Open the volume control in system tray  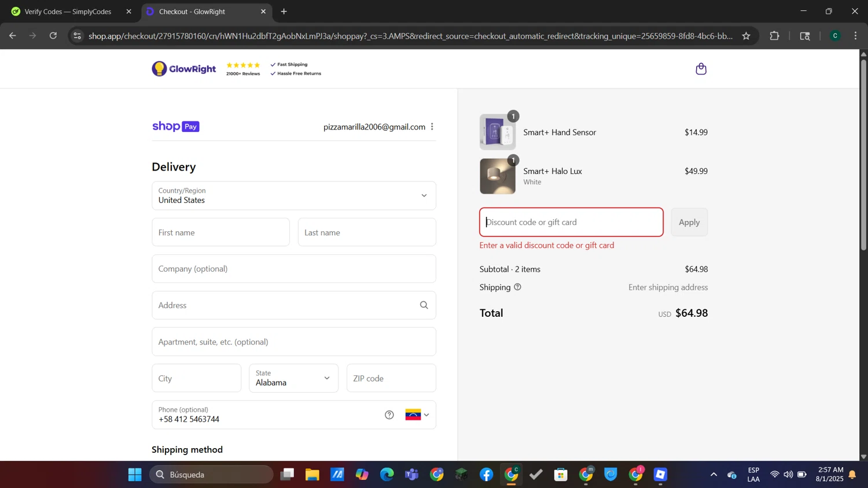click(788, 475)
